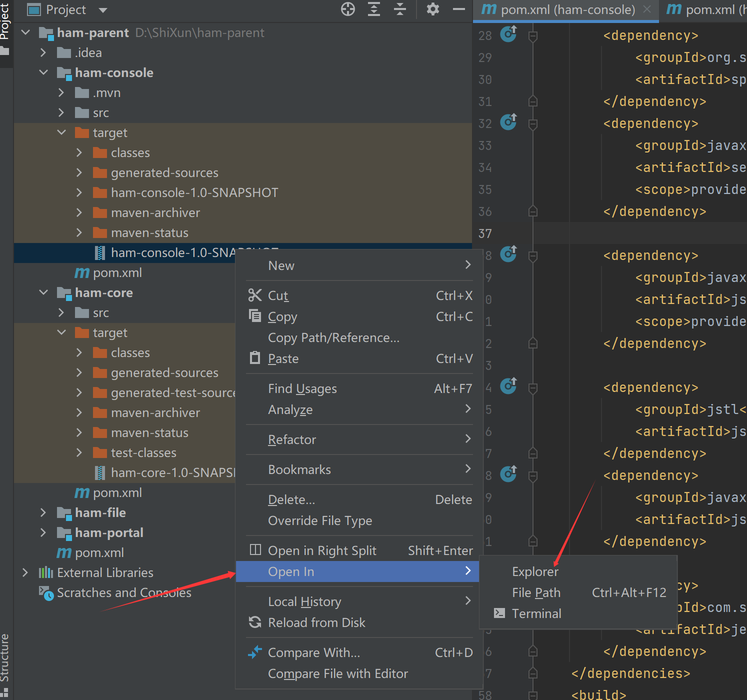This screenshot has width=747, height=700.
Task: Click the fold marker on line 36
Action: click(x=533, y=211)
